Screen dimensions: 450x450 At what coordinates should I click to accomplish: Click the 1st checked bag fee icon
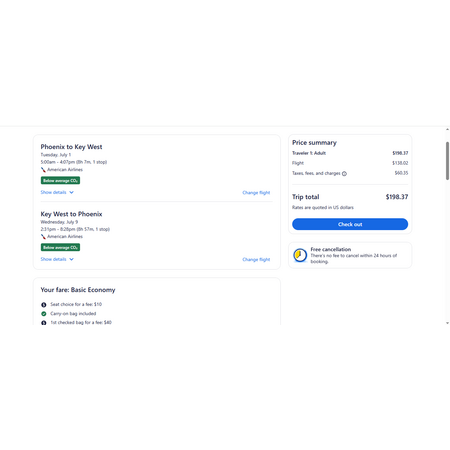coord(44,323)
